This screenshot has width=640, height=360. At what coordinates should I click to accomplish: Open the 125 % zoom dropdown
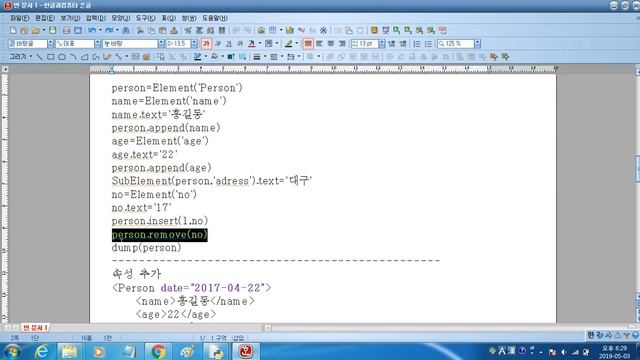click(477, 44)
